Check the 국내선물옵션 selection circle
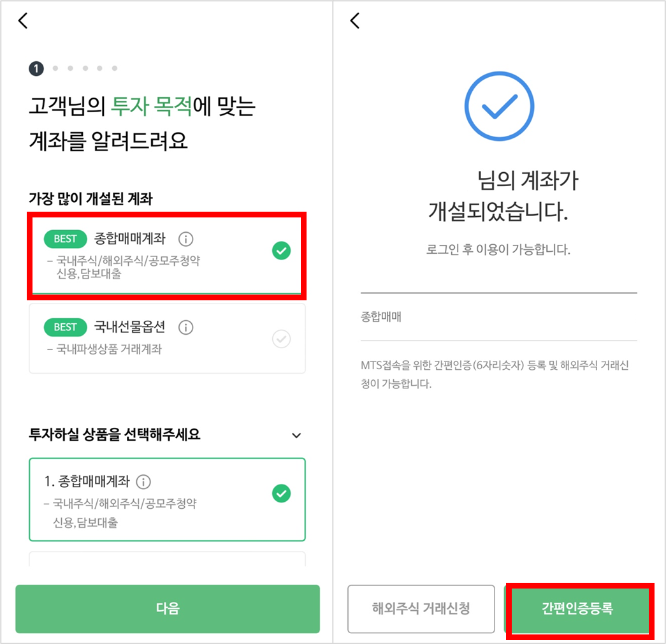This screenshot has height=644, width=666. [281, 339]
